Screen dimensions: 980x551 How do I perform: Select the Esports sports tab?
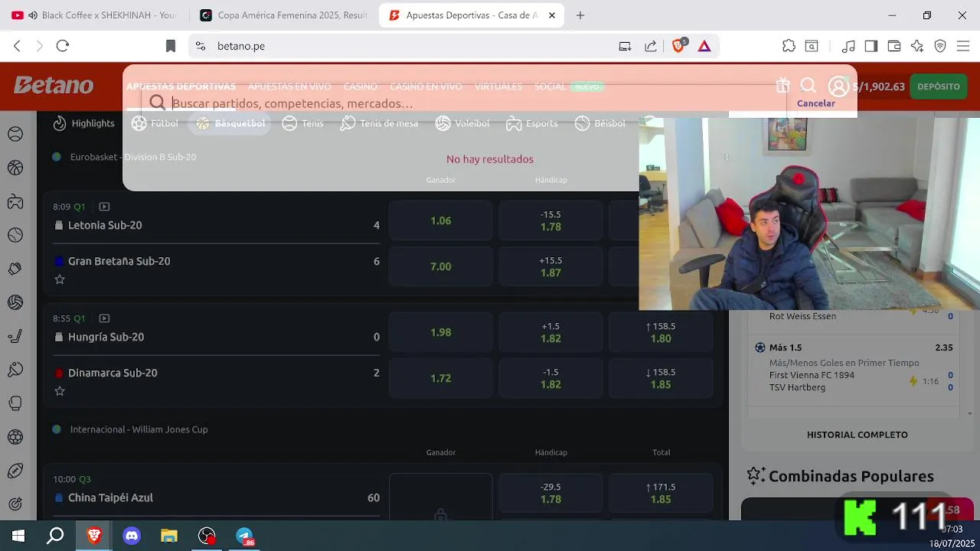(532, 123)
